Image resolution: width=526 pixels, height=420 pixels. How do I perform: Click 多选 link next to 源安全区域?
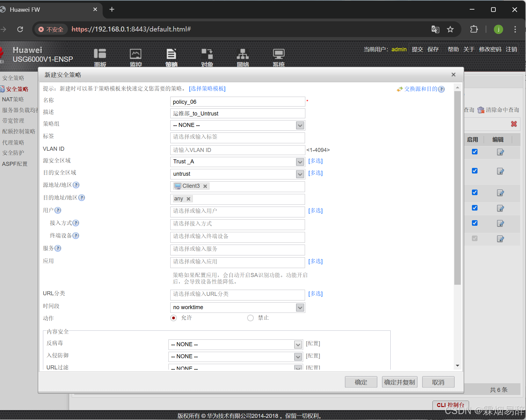[316, 161]
